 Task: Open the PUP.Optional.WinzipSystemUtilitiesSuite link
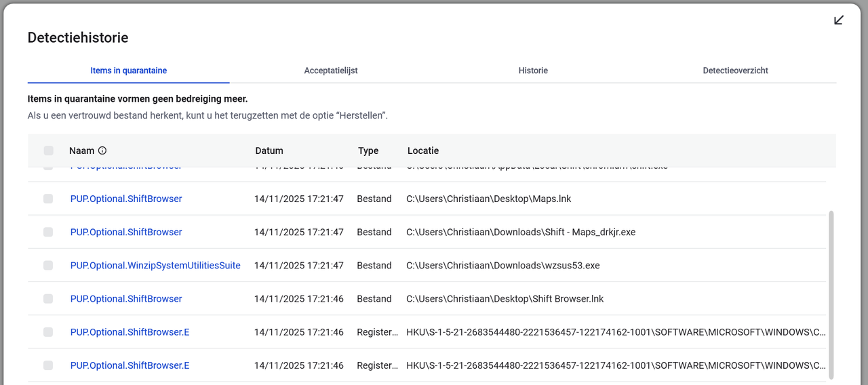(155, 265)
